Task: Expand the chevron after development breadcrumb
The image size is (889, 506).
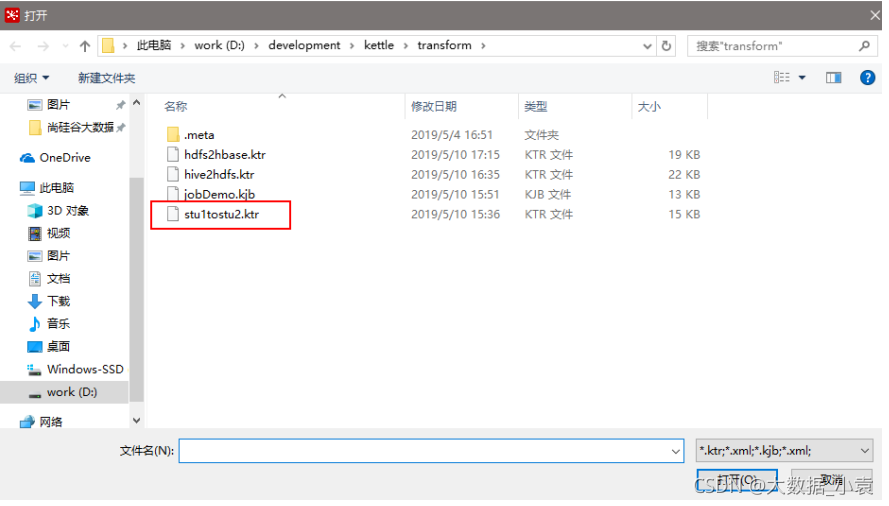Action: 352,46
